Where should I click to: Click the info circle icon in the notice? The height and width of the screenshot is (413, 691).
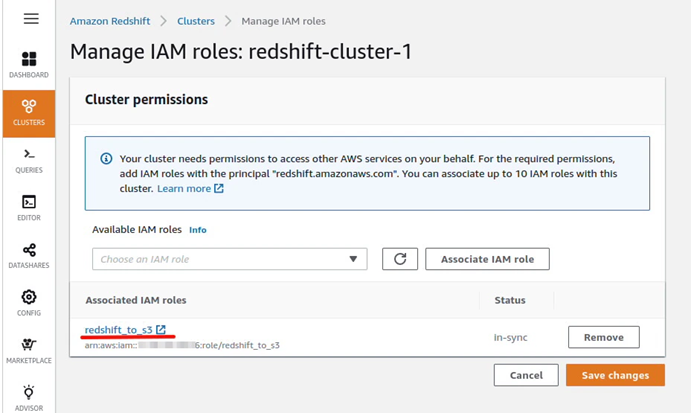point(106,158)
